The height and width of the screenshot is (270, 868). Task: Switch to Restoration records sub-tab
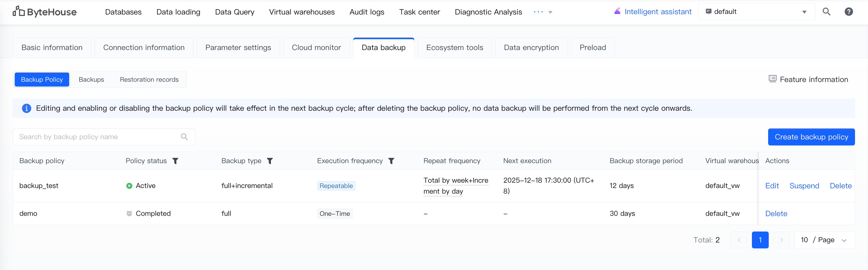pos(149,80)
